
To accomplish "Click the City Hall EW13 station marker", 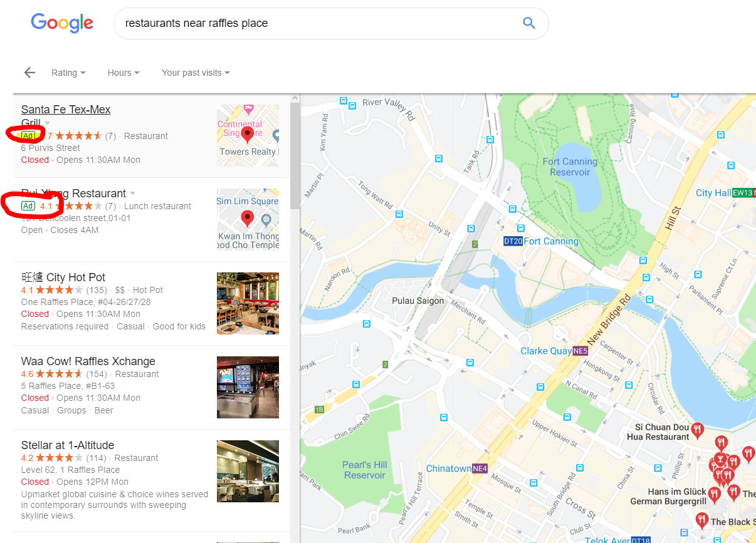I will [743, 193].
